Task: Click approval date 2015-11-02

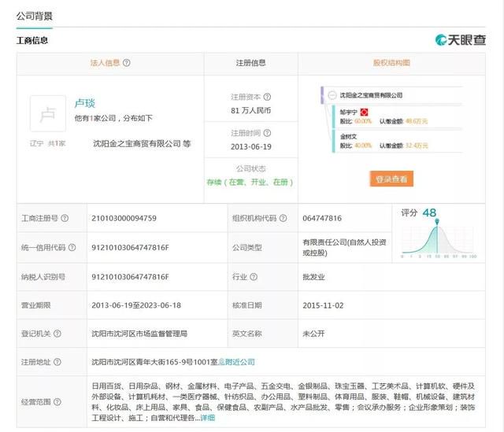Action: pyautogui.click(x=323, y=305)
